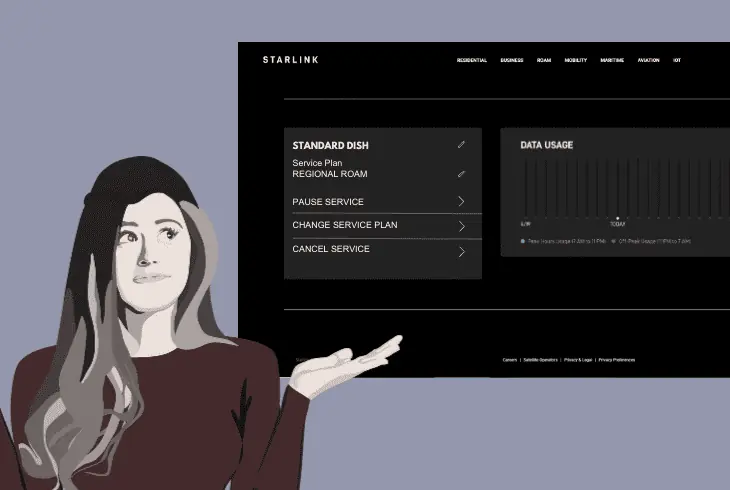
Task: Click the STANDARD DISH heading
Action: point(330,145)
